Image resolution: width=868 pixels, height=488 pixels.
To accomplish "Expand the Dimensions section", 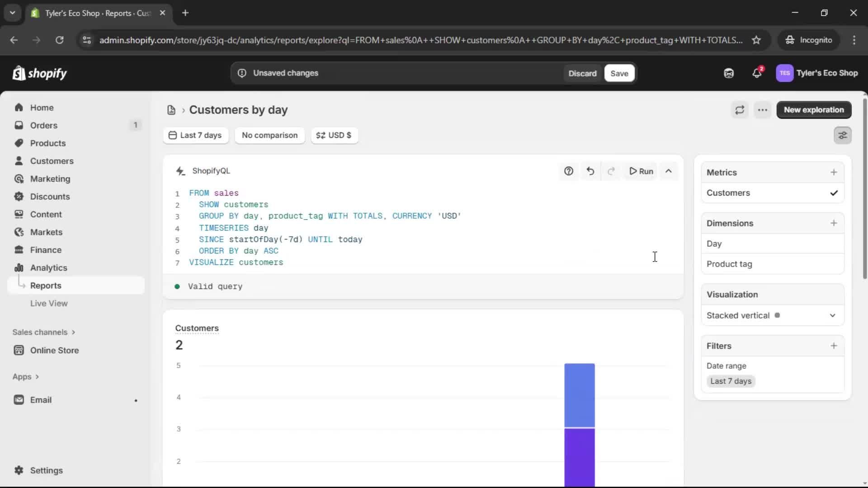I will [x=834, y=223].
